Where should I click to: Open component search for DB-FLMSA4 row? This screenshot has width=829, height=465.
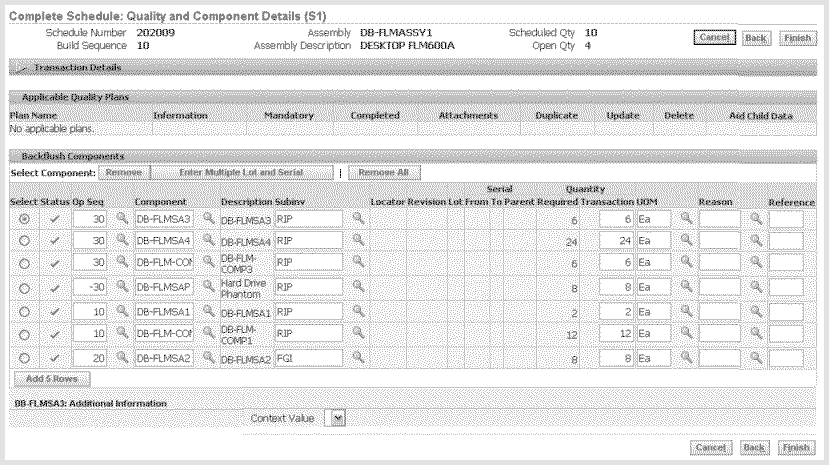pyautogui.click(x=209, y=239)
